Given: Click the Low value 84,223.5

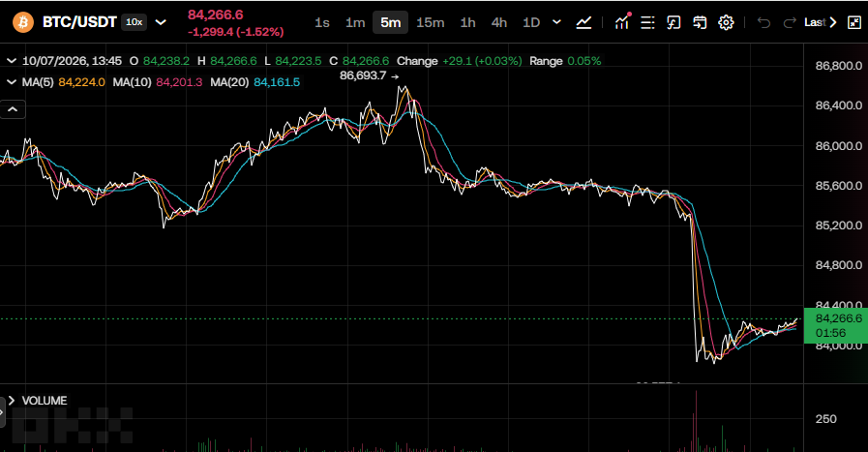Looking at the screenshot, I should 298,61.
